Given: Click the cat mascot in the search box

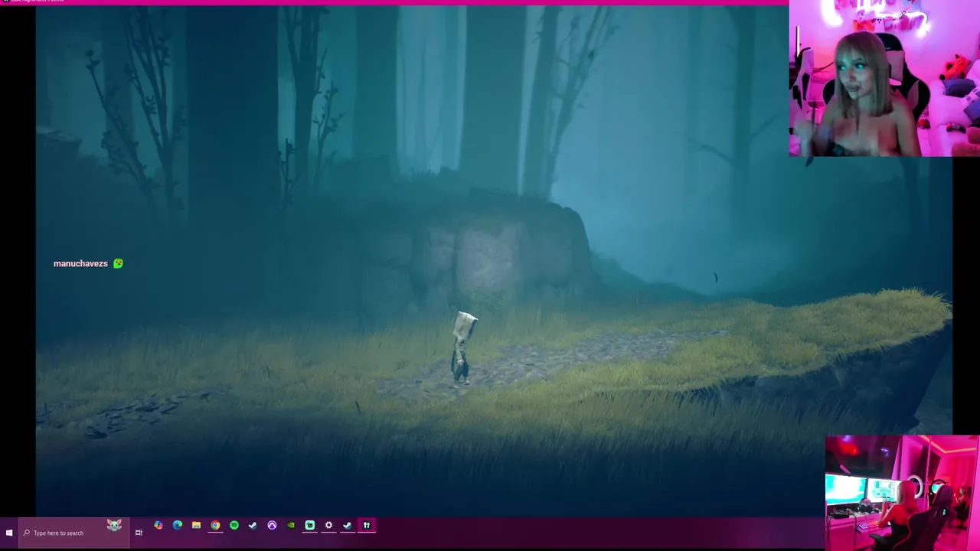Looking at the screenshot, I should [114, 525].
